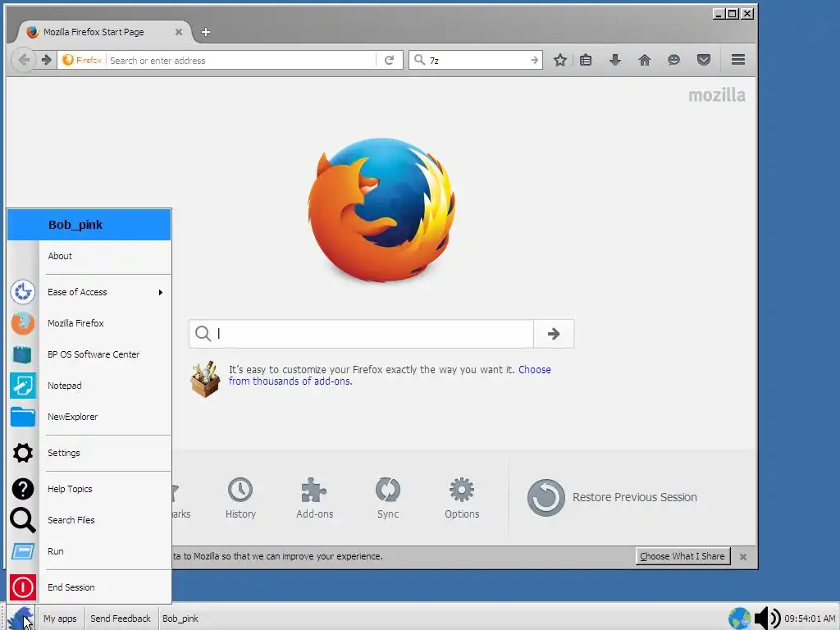Close the Mozilla Firefox Start Page tab

pyautogui.click(x=179, y=32)
